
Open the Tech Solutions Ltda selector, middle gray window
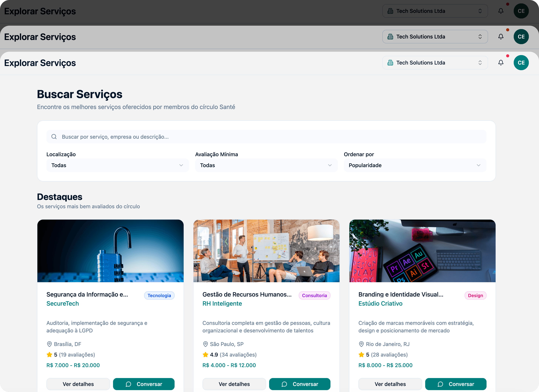435,37
